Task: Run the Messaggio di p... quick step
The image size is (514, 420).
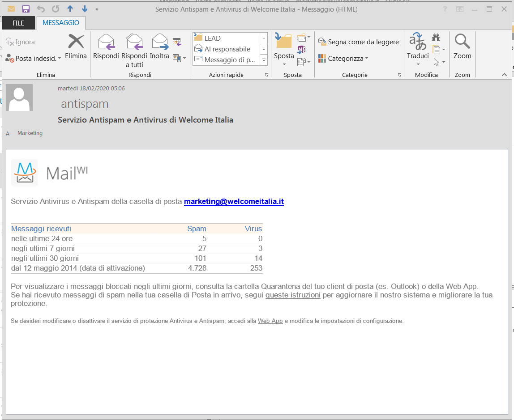Action: click(226, 60)
